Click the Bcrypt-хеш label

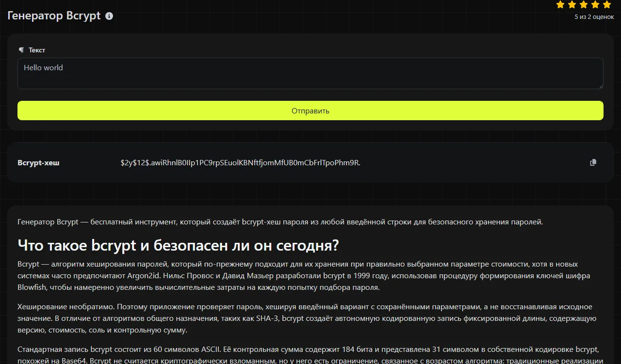pos(38,162)
